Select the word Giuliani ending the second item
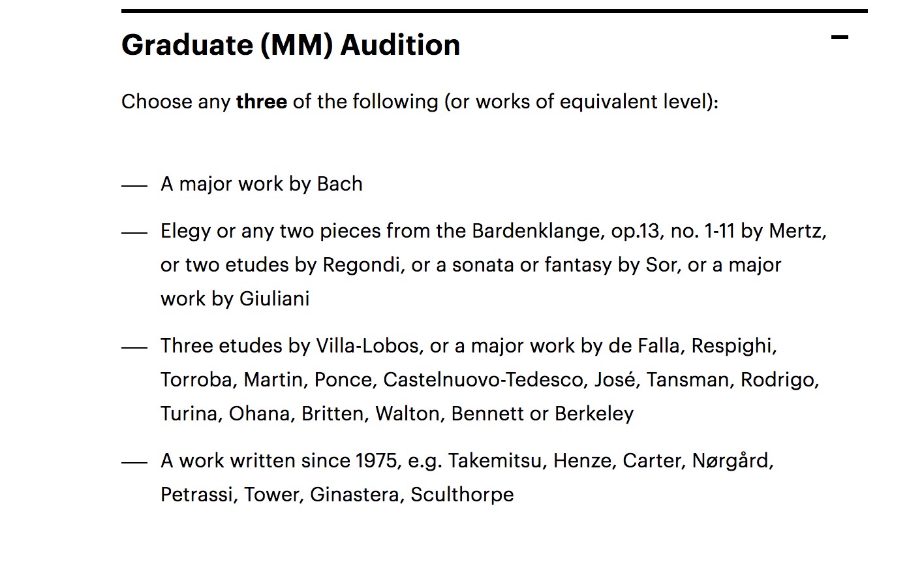 click(274, 299)
